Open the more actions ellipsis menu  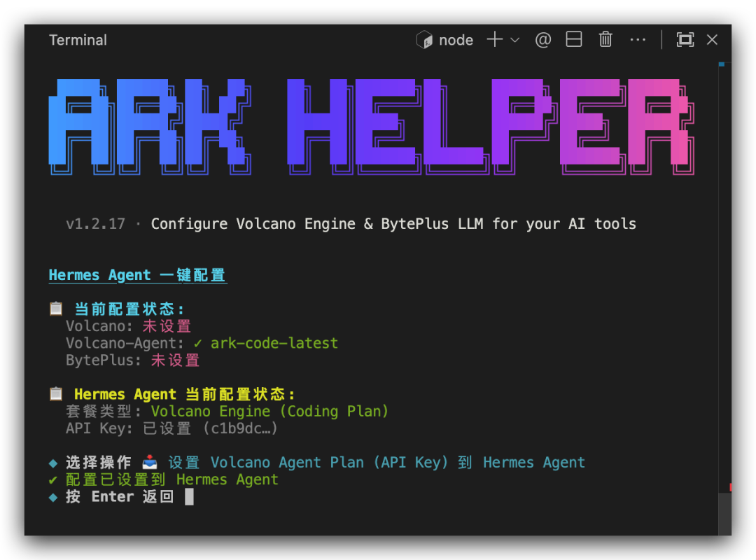[638, 40]
